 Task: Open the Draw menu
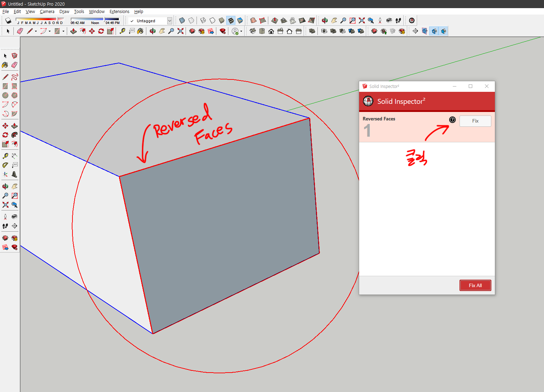64,11
